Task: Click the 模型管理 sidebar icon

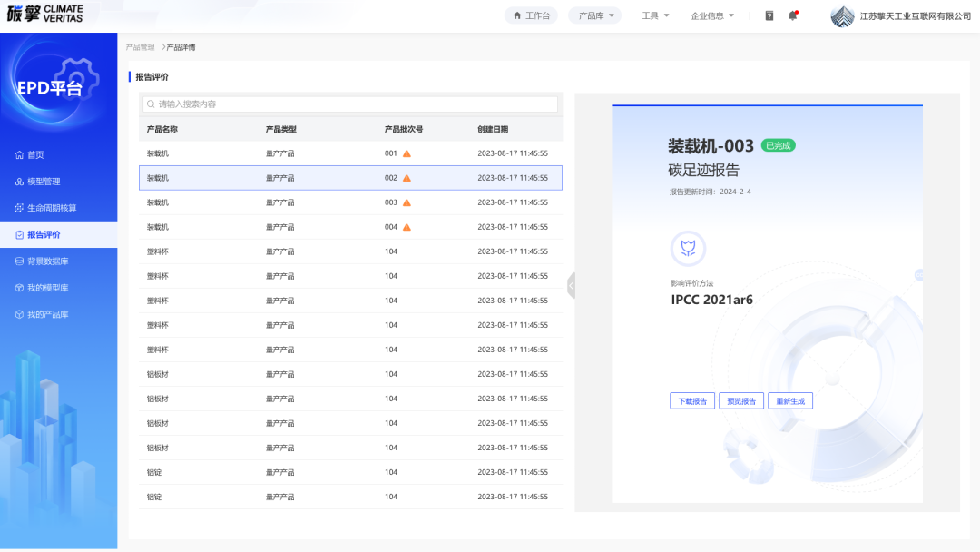Action: pos(19,182)
